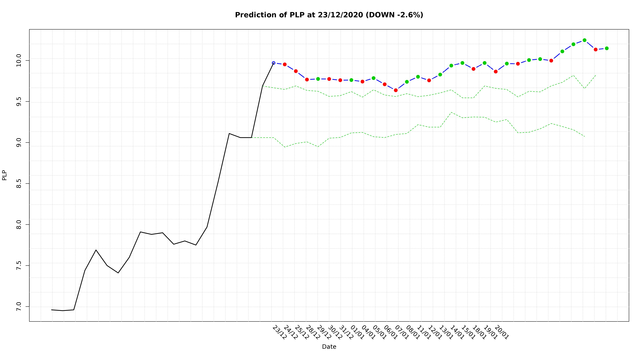Click the 'PLP' y-axis title
The width and height of the screenshot is (644, 358).
[4, 175]
